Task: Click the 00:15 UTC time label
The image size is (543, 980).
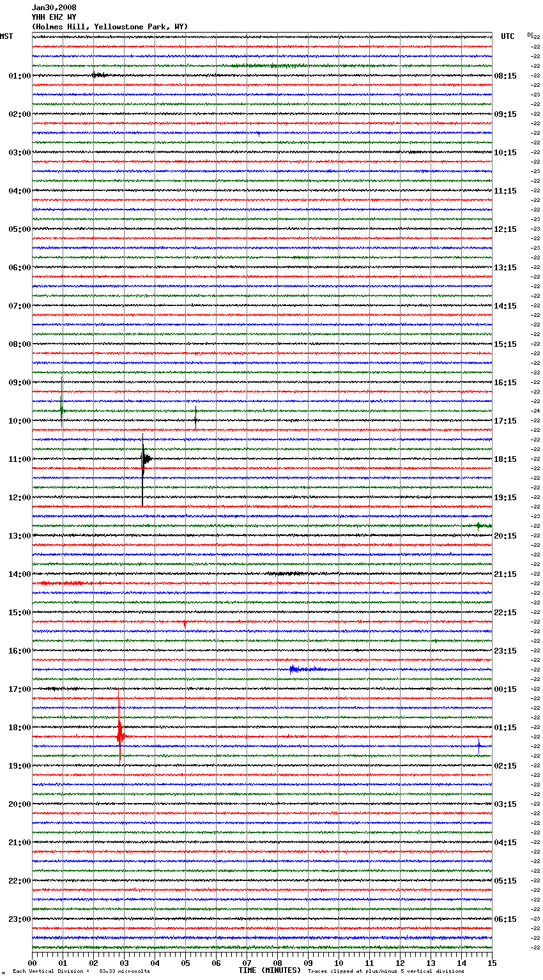Action: pyautogui.click(x=505, y=689)
